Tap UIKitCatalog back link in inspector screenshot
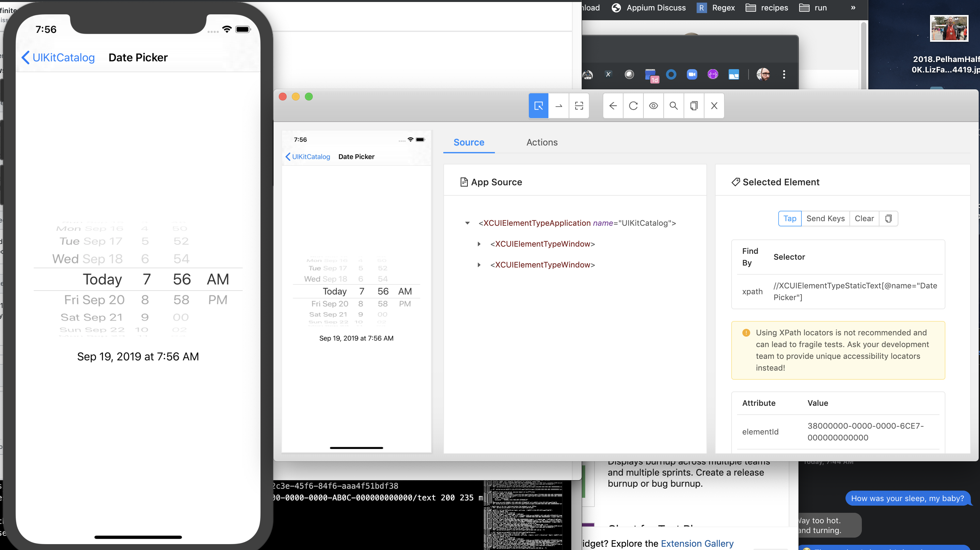 click(x=308, y=157)
